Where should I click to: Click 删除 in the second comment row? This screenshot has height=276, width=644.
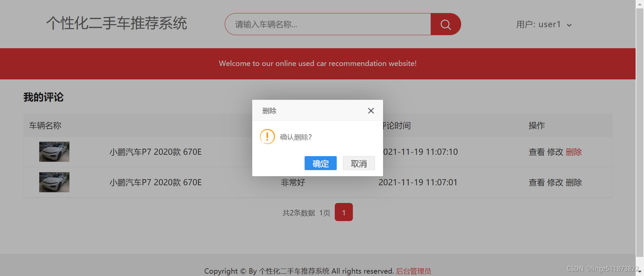[x=574, y=183]
